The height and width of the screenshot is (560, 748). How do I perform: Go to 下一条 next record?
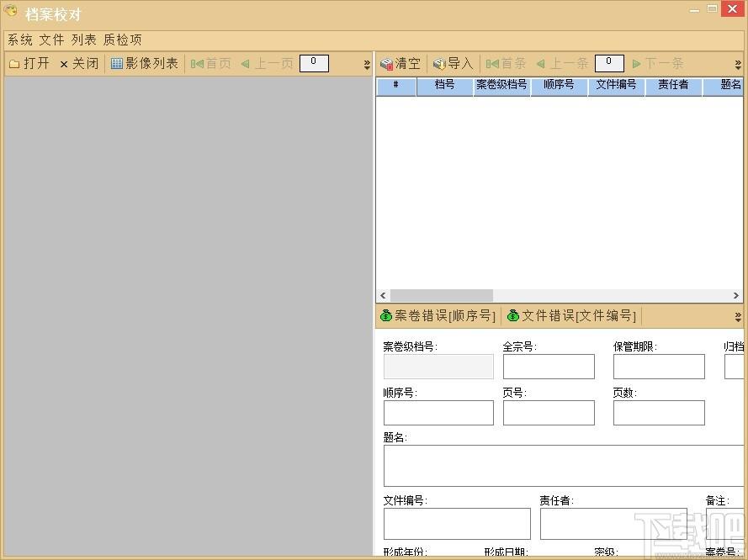pos(657,64)
